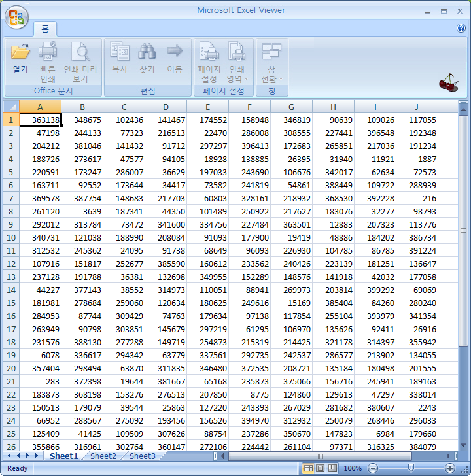The image size is (471, 476).
Task: Open the help question mark icon
Action: pyautogui.click(x=461, y=28)
